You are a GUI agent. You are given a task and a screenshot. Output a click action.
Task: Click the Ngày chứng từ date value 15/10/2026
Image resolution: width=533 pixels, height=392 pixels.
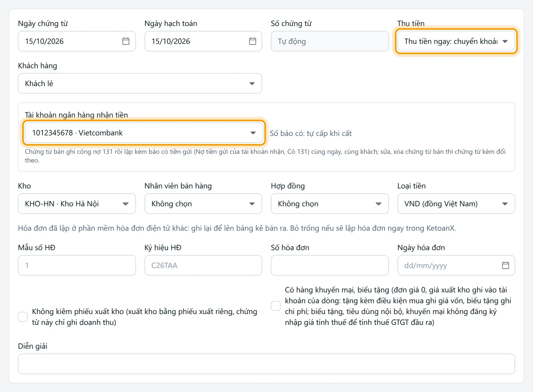(x=44, y=41)
